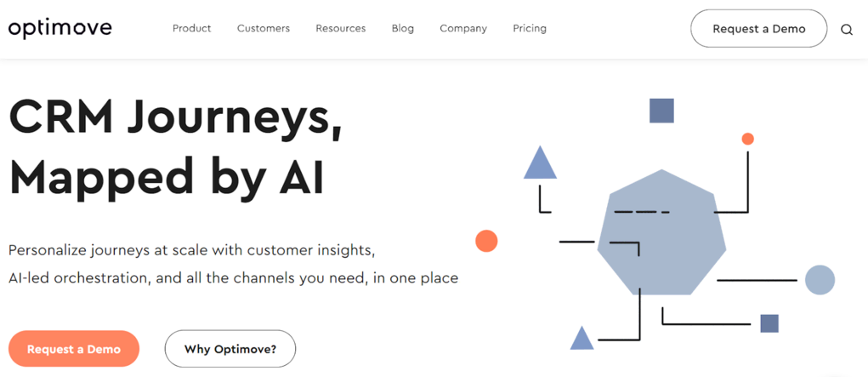Click the Why Optimove? button
Image resolution: width=868 pixels, height=377 pixels.
click(x=230, y=349)
